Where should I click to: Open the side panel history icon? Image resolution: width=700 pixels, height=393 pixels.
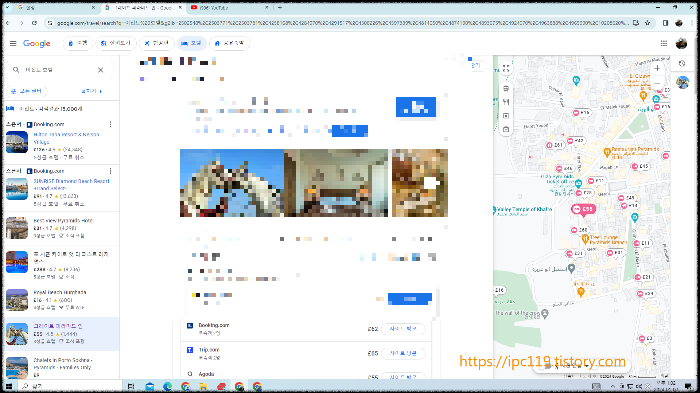click(x=682, y=63)
